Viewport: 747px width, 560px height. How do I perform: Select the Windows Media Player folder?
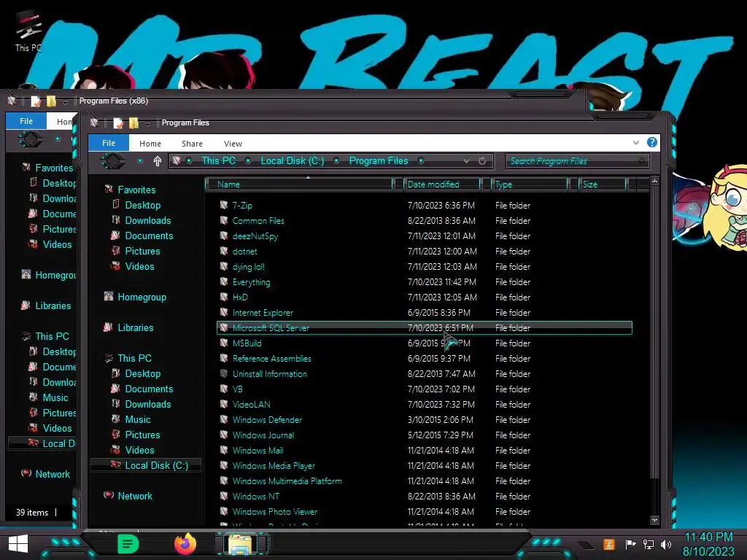click(x=274, y=466)
